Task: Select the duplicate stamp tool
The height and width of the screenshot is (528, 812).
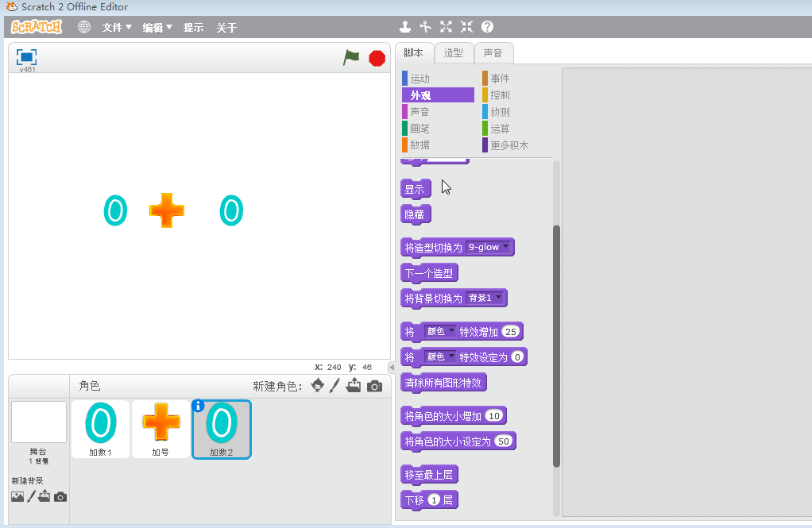Action: pos(405,27)
